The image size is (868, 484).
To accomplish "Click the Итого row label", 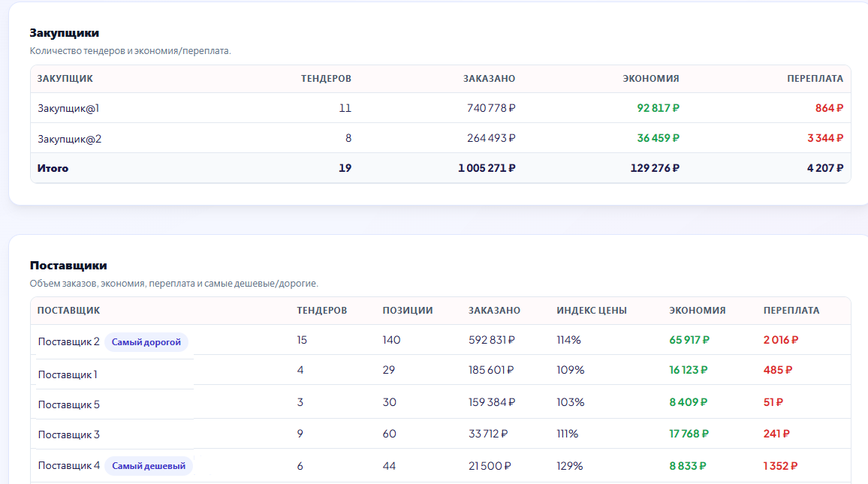I will [53, 169].
